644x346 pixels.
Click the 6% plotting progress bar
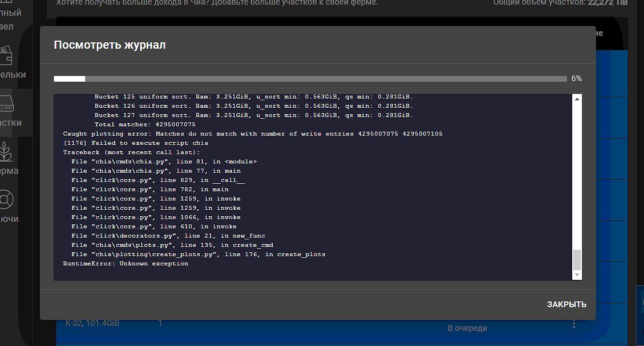pyautogui.click(x=310, y=79)
